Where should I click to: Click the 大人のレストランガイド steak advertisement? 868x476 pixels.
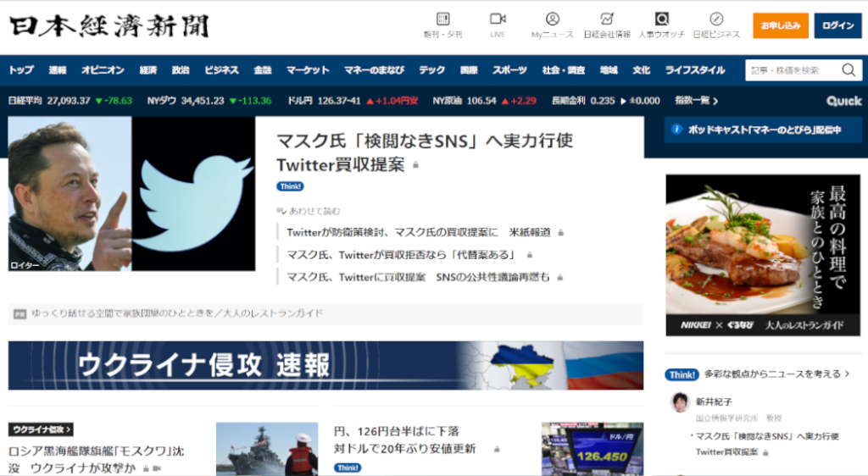click(x=763, y=255)
